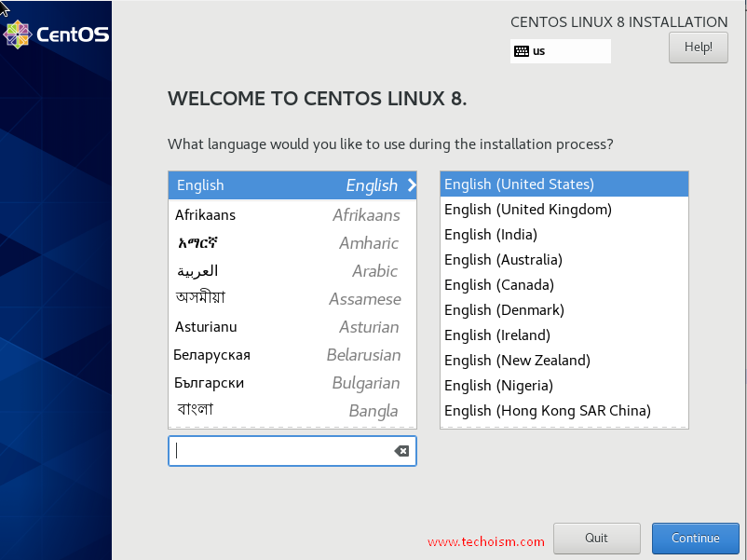The height and width of the screenshot is (560, 747).
Task: Select Asturianu language
Action: (x=292, y=327)
